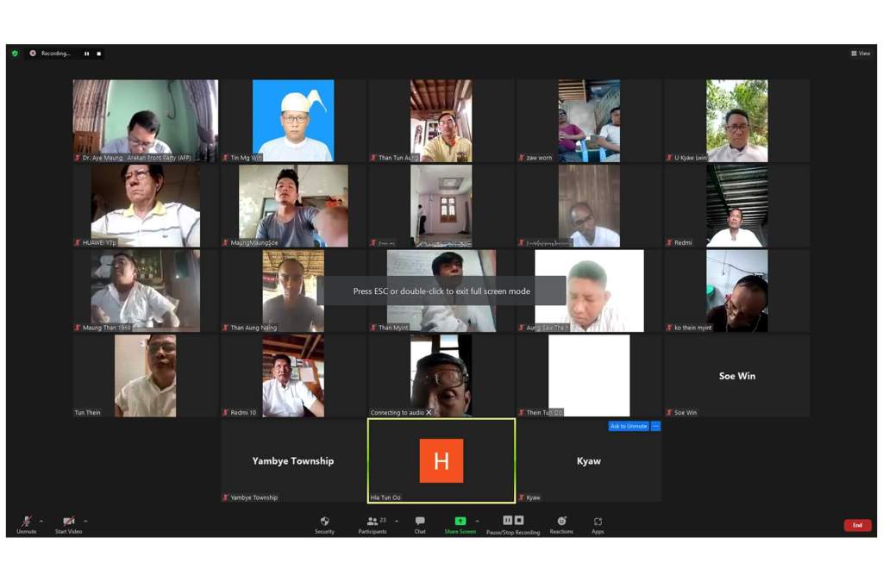Screen dimensions: 883x588
Task: Pause recording from the top bar
Action: (86, 53)
